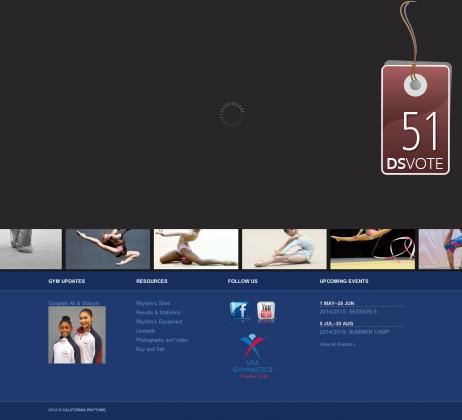The height and width of the screenshot is (420, 462).
Task: Open the partially visible rightmost gallery thumbnail
Action: [440, 249]
